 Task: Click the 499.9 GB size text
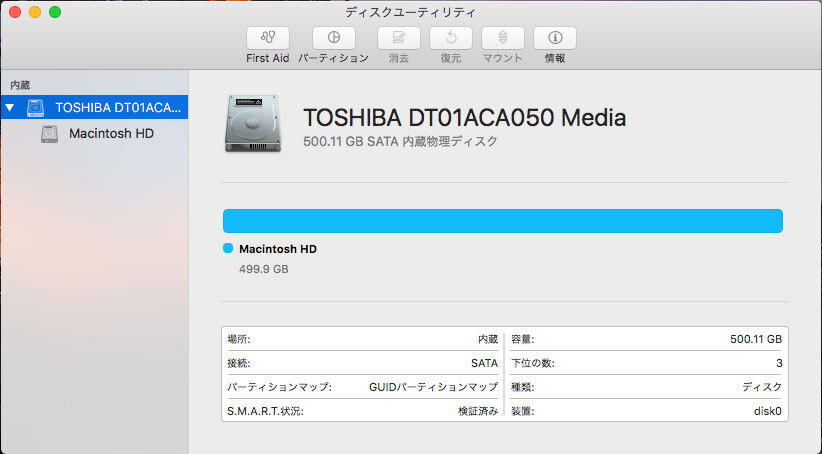click(264, 269)
